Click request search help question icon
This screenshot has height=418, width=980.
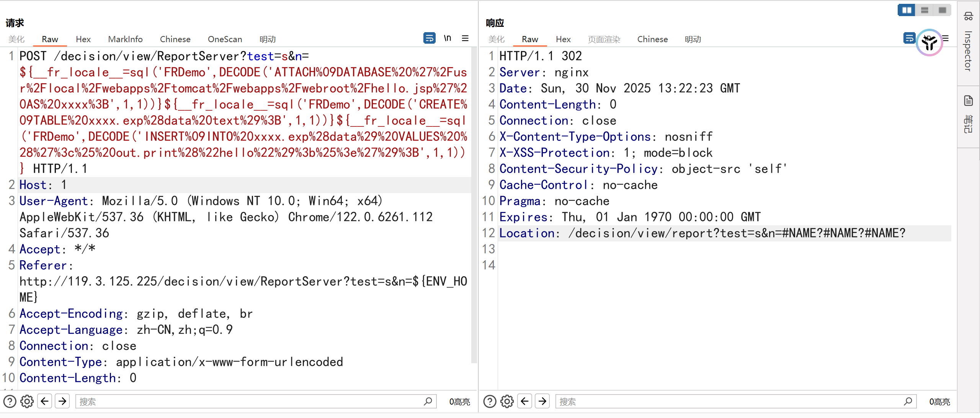click(10, 401)
